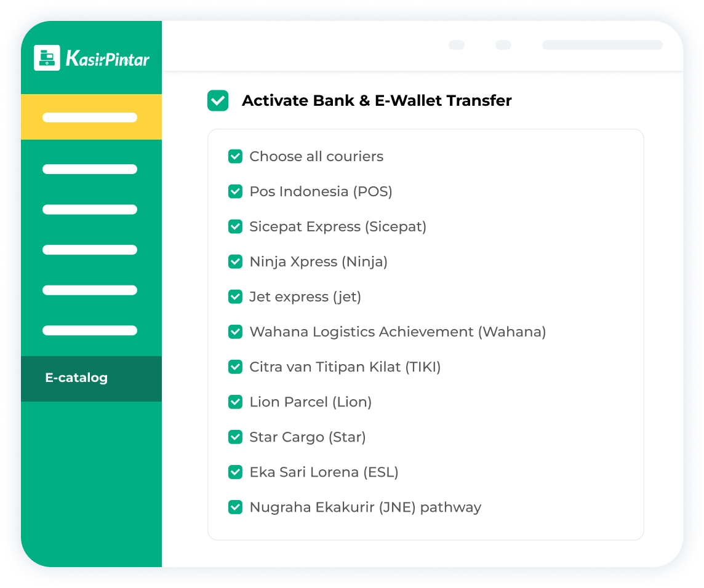The width and height of the screenshot is (704, 588).
Task: Toggle Eka Sari Lorena (ESL) checkbox
Action: [x=235, y=472]
